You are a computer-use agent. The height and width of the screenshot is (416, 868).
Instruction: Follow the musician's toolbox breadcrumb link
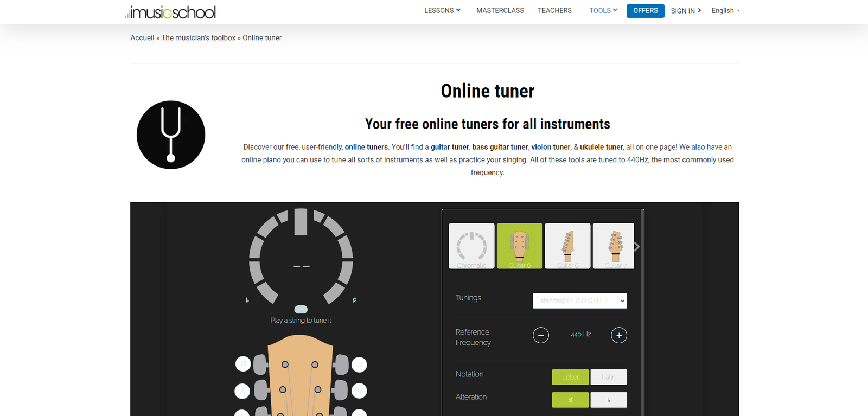pos(198,38)
